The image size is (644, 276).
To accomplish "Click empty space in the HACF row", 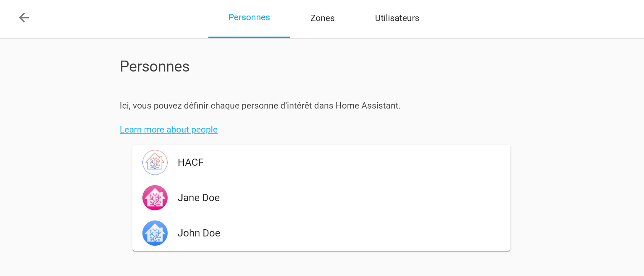I will click(x=357, y=162).
